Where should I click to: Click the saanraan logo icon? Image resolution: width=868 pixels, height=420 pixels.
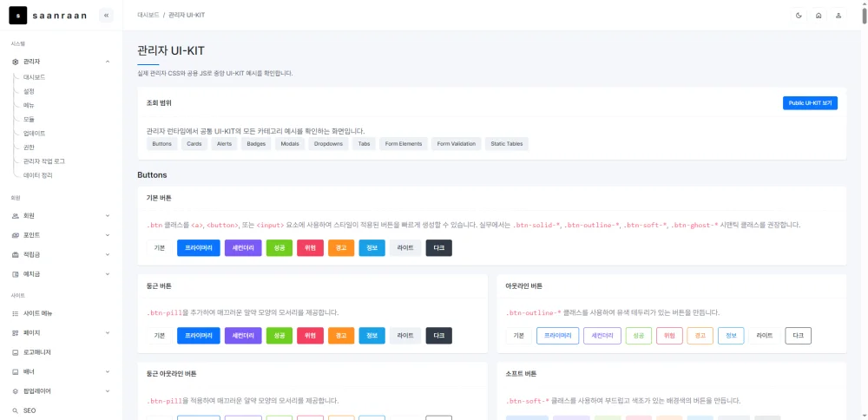pyautogui.click(x=18, y=16)
